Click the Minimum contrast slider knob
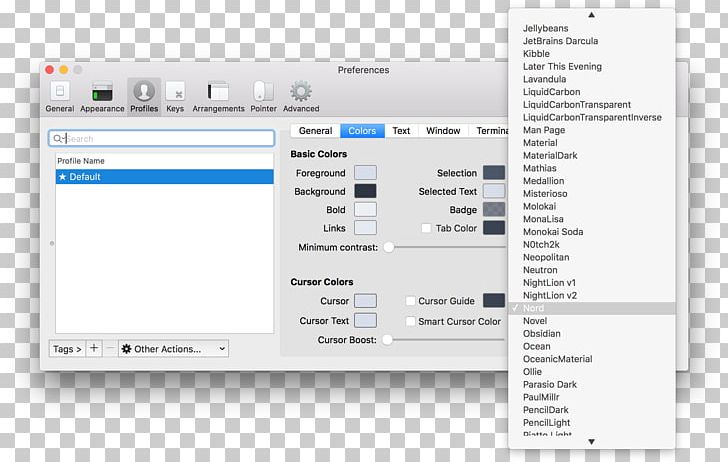The width and height of the screenshot is (728, 462). (389, 247)
